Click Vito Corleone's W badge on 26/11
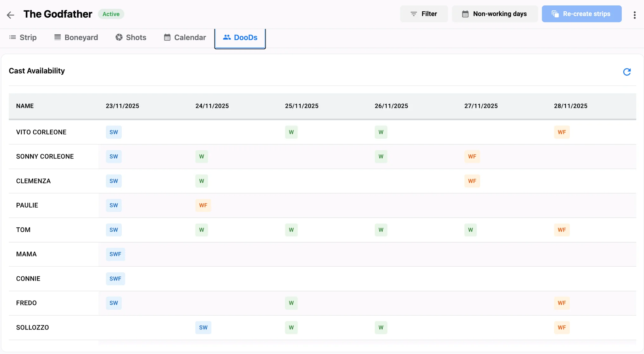 [x=381, y=132]
